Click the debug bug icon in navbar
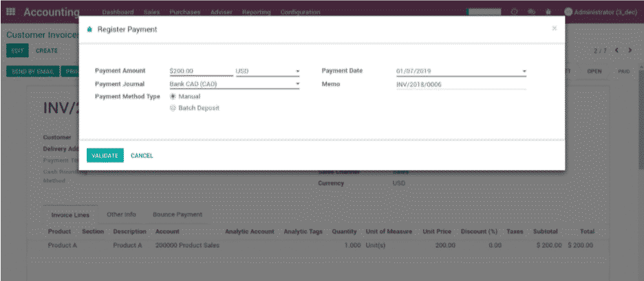The height and width of the screenshot is (281, 644). pos(548,12)
